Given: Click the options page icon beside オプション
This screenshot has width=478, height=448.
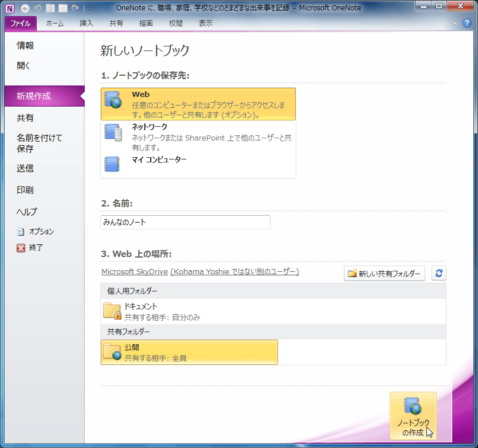Looking at the screenshot, I should point(21,232).
